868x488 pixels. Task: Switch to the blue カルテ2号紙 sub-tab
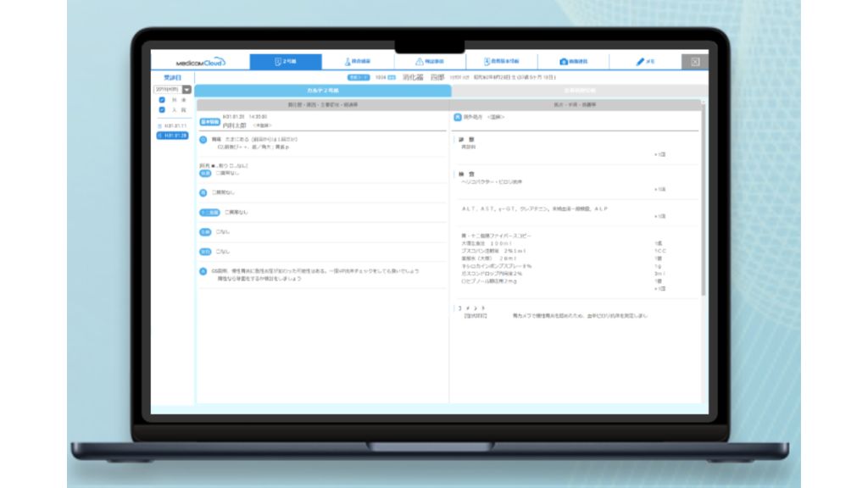click(x=322, y=90)
